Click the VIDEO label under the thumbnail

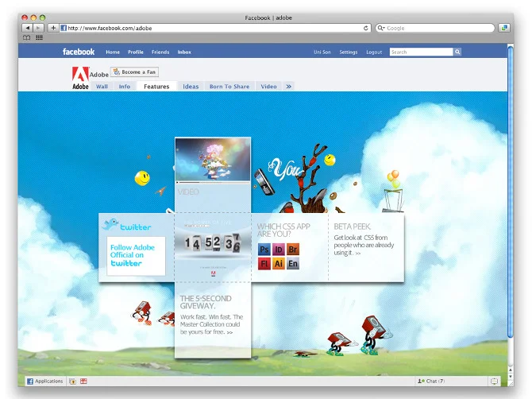188,192
